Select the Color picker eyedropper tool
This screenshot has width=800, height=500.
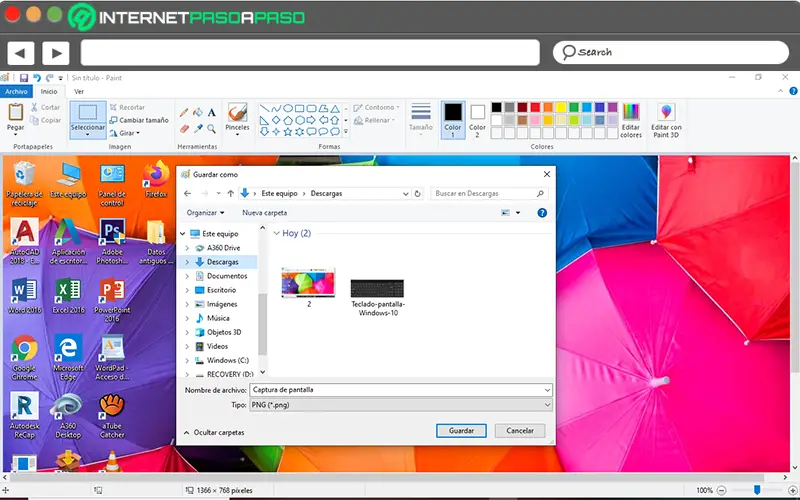click(198, 129)
